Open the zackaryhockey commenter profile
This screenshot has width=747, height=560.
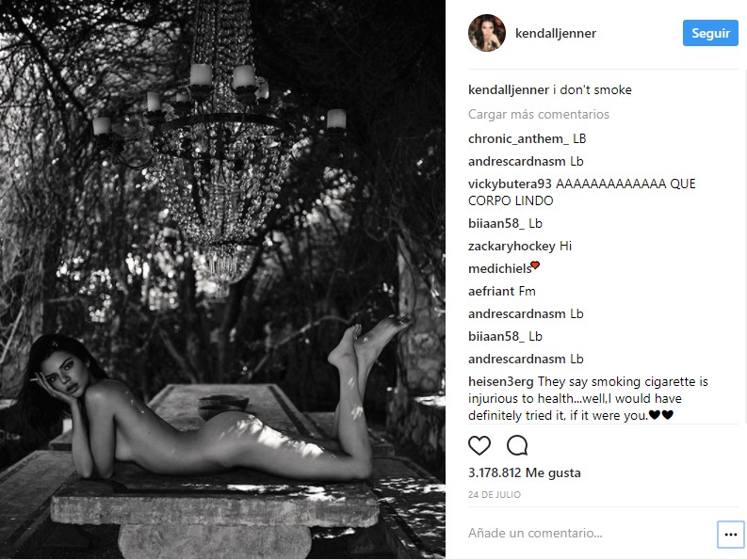[512, 247]
